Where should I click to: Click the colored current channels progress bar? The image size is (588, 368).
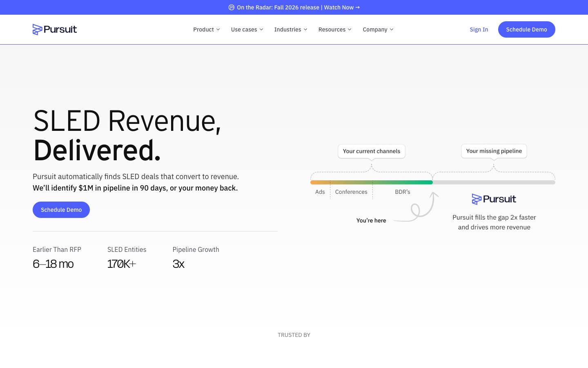(372, 182)
